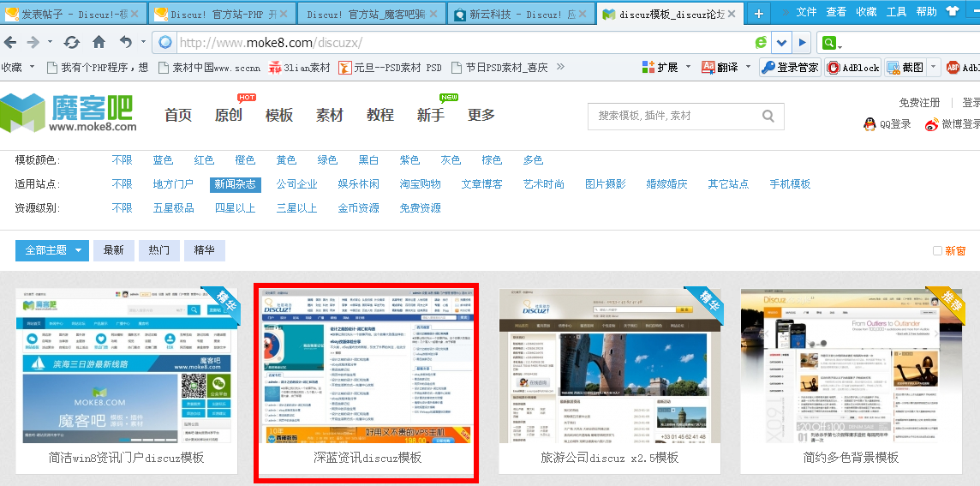
Task: Reload the page with the refresh icon
Action: tap(72, 43)
